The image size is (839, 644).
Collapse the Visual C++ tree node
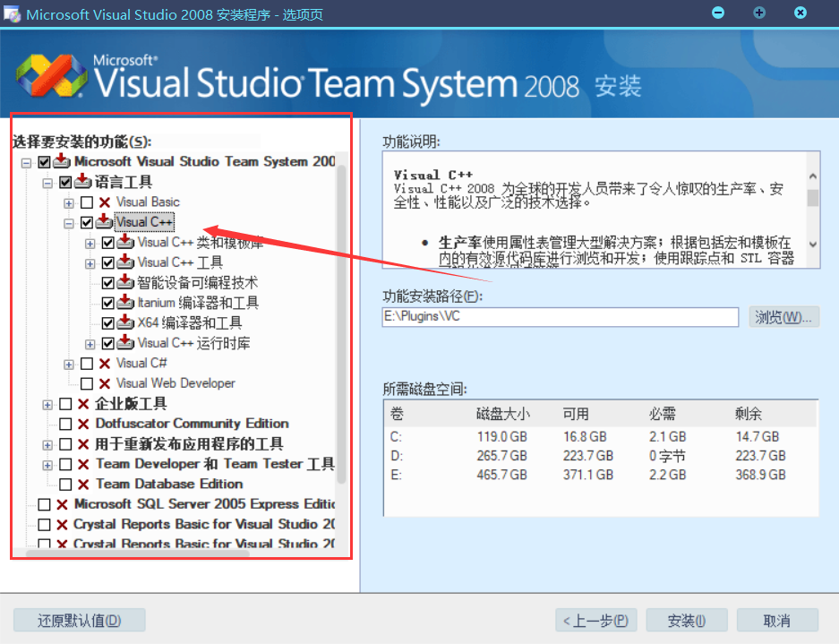(69, 222)
